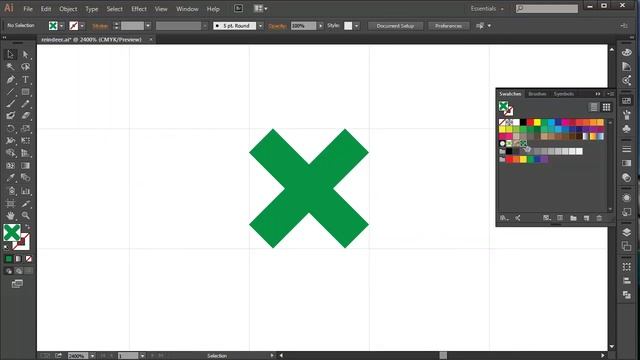The image size is (640, 360).
Task: Choose the Rectangle tool
Action: coord(25,92)
